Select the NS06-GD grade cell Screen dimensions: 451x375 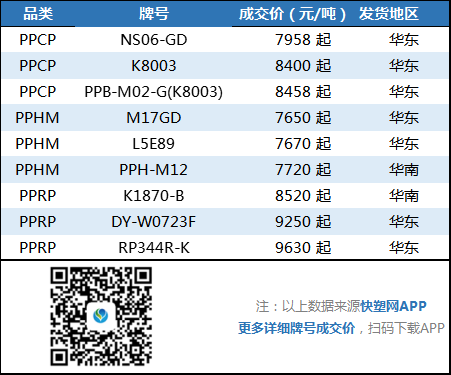[x=154, y=40]
